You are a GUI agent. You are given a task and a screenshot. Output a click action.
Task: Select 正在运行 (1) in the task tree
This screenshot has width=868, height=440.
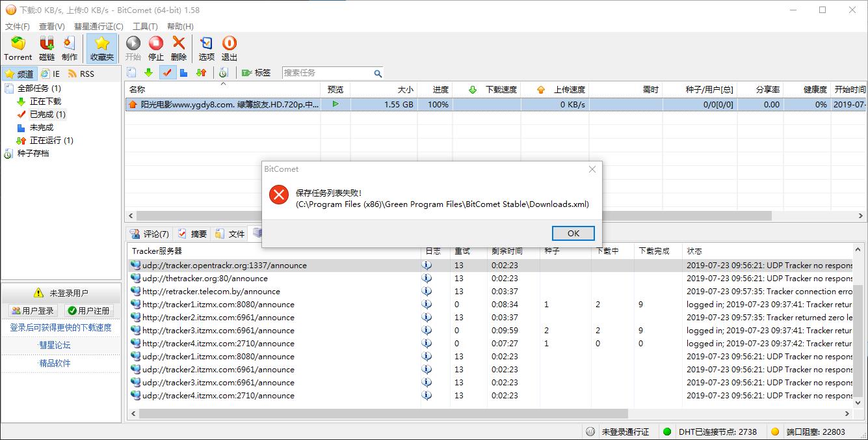pyautogui.click(x=51, y=140)
